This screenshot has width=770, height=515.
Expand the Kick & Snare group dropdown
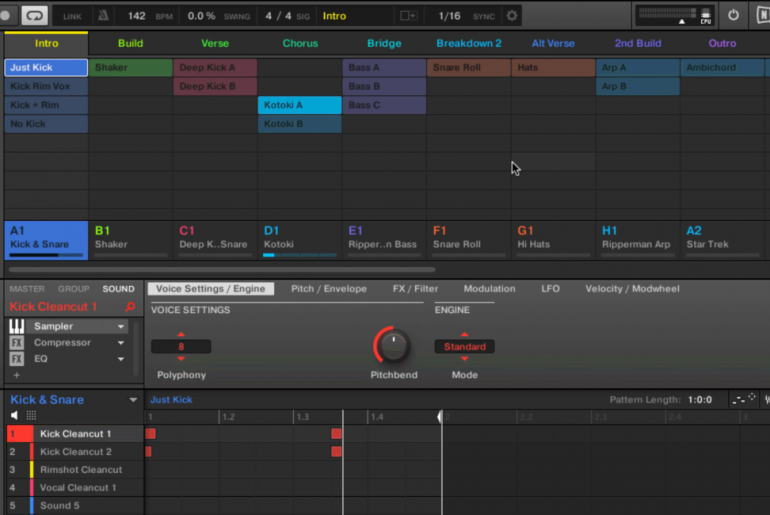tap(133, 400)
